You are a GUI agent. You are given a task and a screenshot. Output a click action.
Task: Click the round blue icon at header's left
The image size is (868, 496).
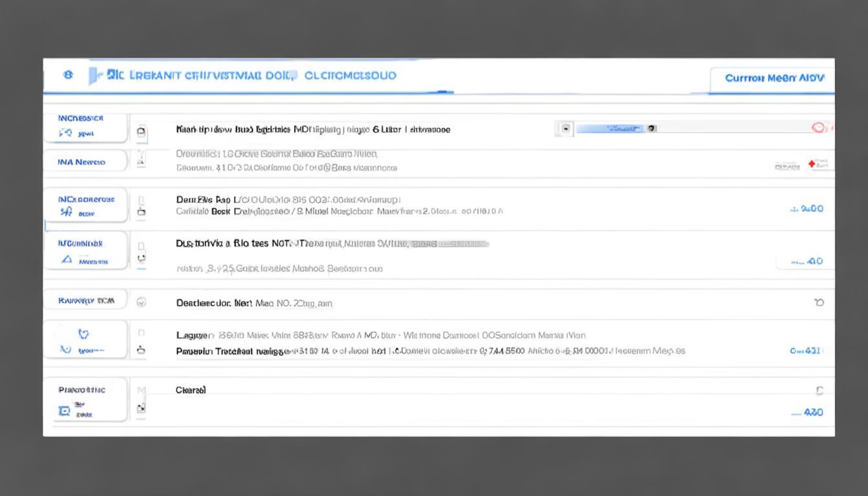coord(68,75)
